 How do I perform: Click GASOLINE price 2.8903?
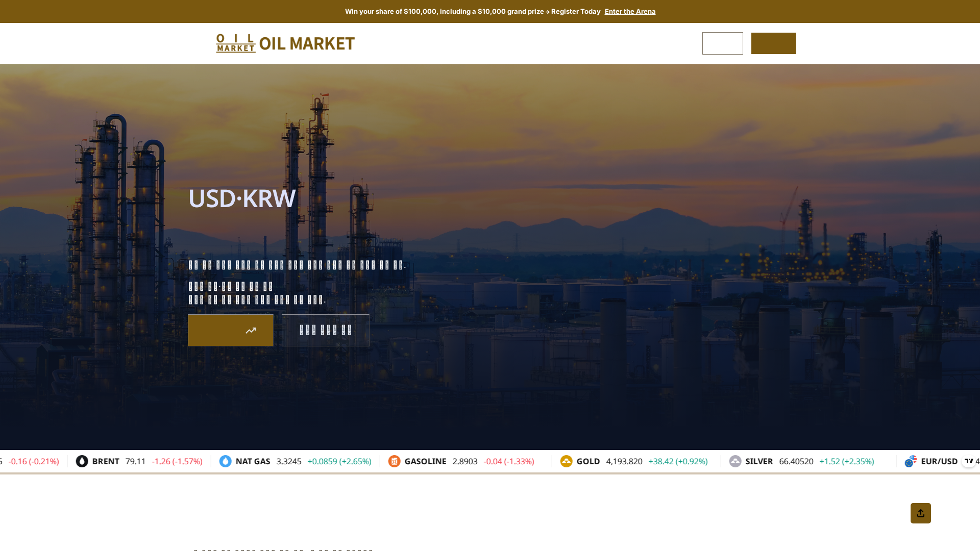point(465,461)
